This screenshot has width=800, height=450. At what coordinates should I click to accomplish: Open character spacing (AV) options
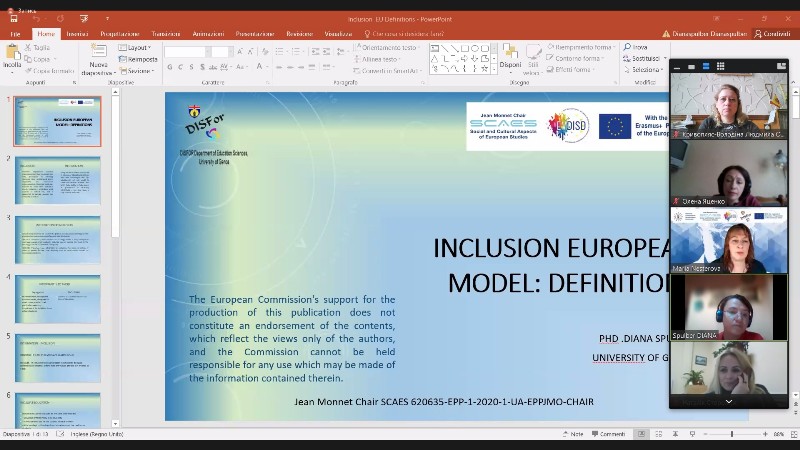(x=225, y=67)
